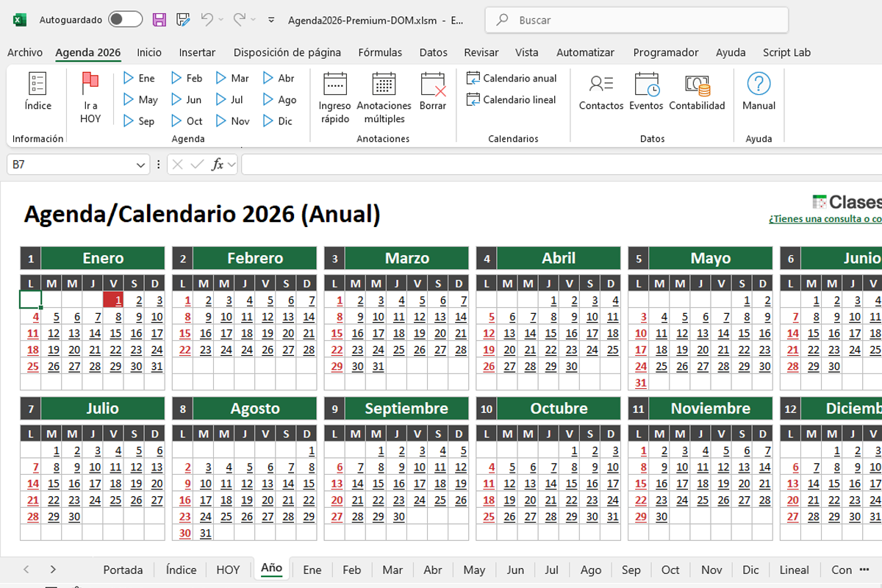Open the Manual help icon
882x588 pixels.
coord(759,84)
